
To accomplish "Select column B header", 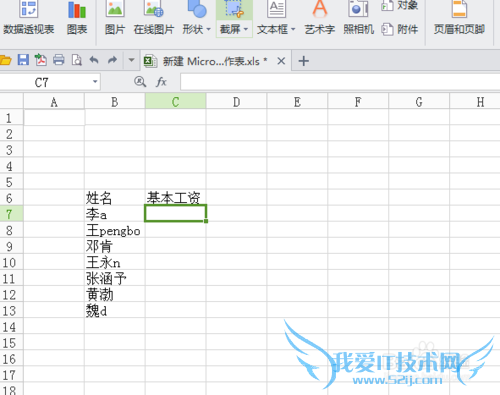I will pyautogui.click(x=115, y=101).
